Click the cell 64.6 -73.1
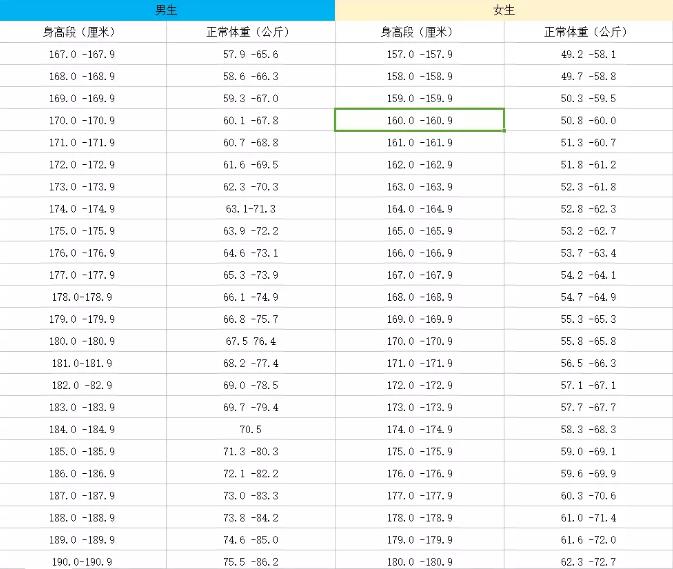Image resolution: width=673 pixels, height=569 pixels. point(251,253)
